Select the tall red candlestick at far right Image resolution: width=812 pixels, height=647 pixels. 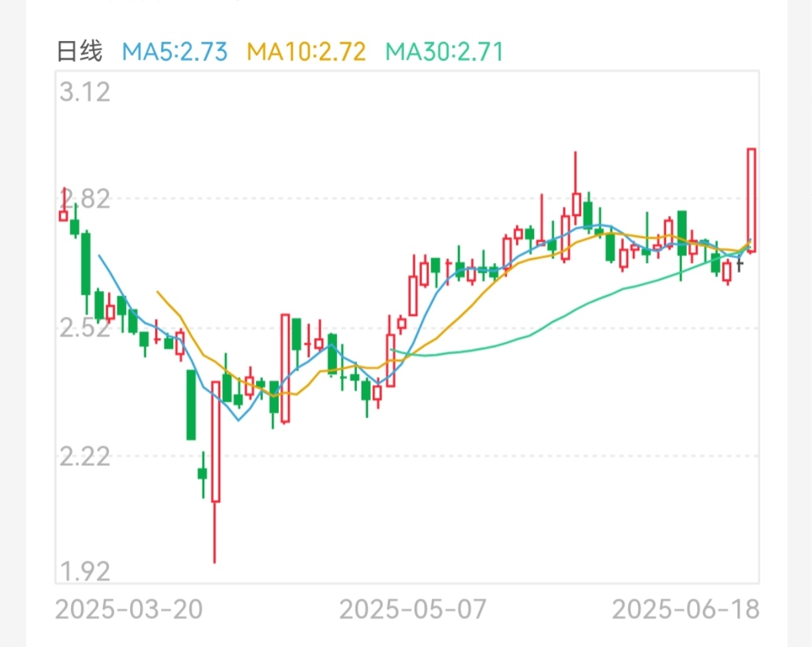[x=752, y=200]
